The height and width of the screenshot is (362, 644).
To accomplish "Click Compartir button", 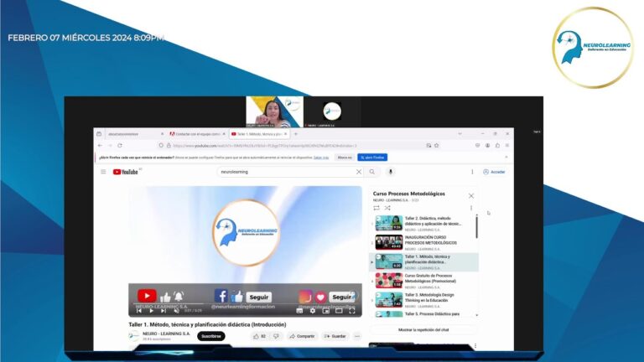I will click(302, 336).
